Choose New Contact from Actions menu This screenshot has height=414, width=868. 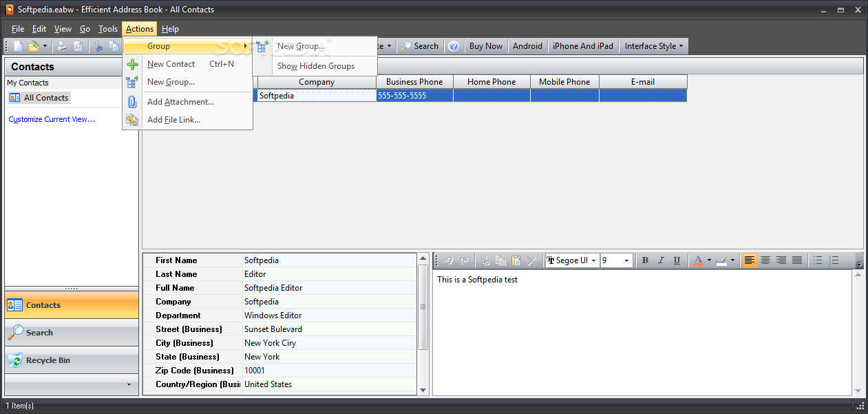[188, 64]
